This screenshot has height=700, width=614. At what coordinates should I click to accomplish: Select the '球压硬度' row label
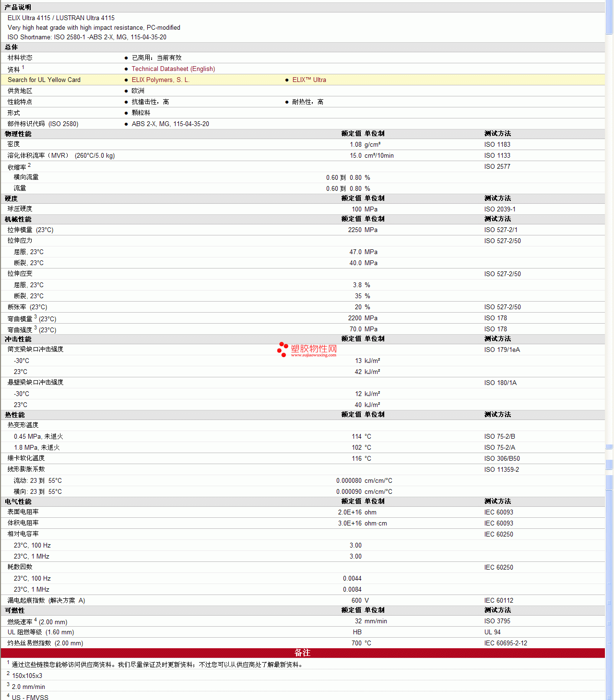(20, 209)
